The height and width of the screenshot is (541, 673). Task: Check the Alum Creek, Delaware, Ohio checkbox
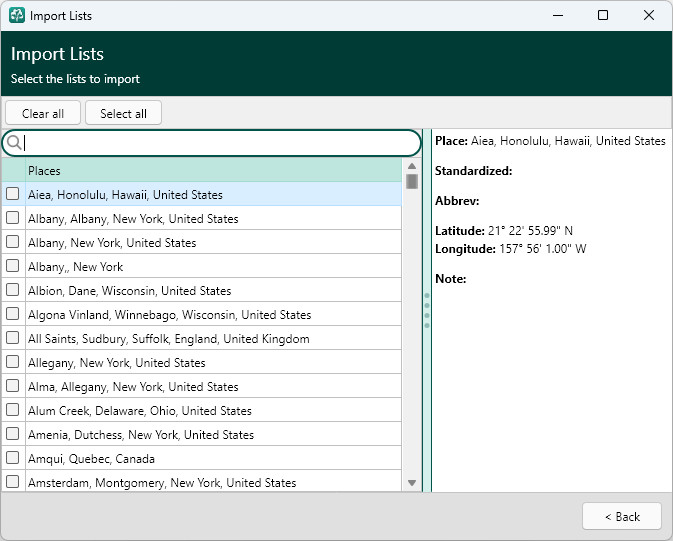click(13, 410)
